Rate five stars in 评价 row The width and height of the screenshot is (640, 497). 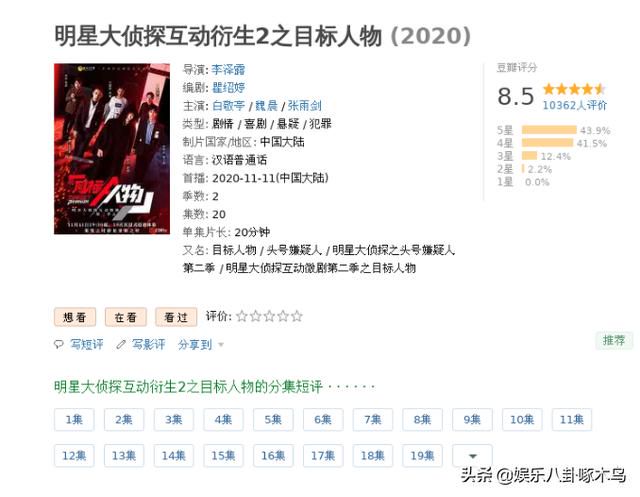coord(297,316)
